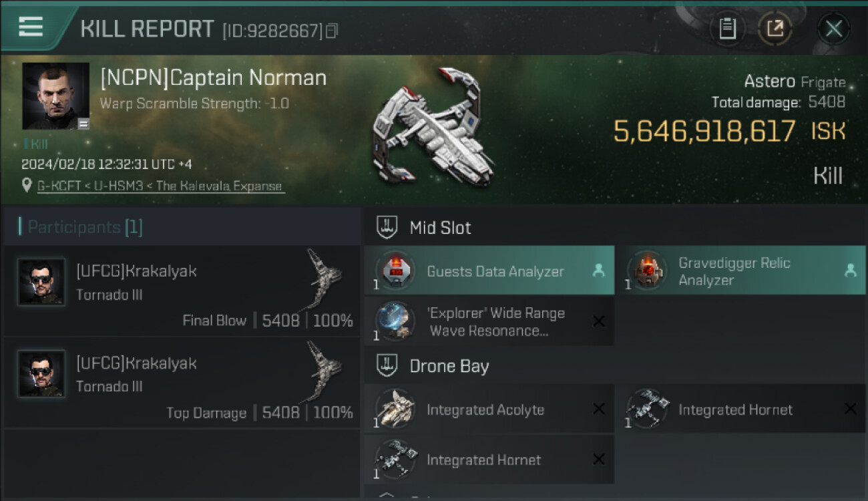Click the Captain Norman pilot name
This screenshot has width=868, height=501.
[214, 78]
